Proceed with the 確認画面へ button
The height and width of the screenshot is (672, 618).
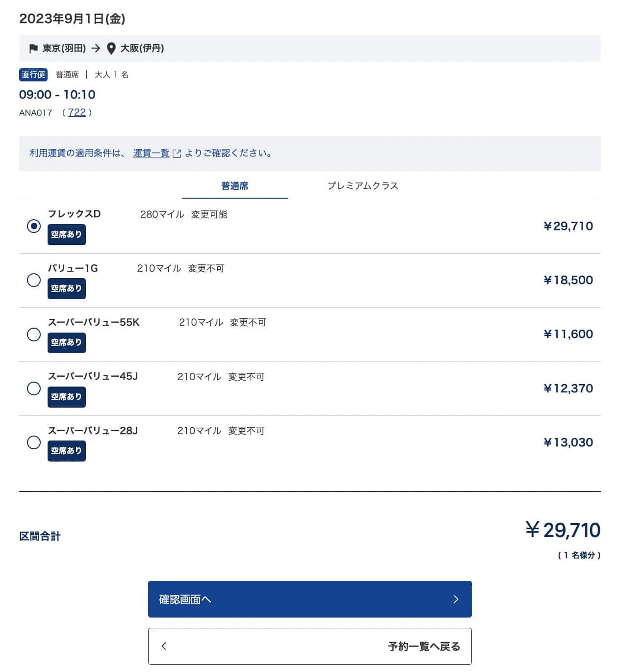(x=309, y=599)
